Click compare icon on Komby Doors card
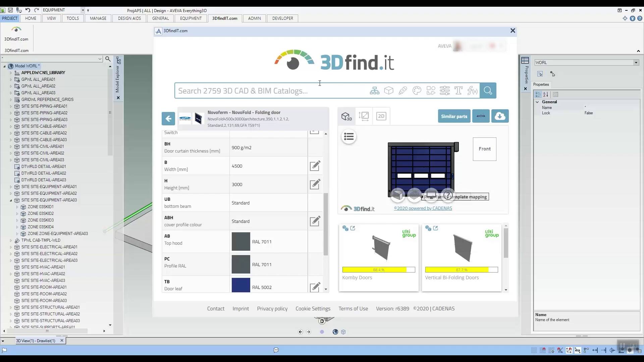644x362 pixels. 345,228
